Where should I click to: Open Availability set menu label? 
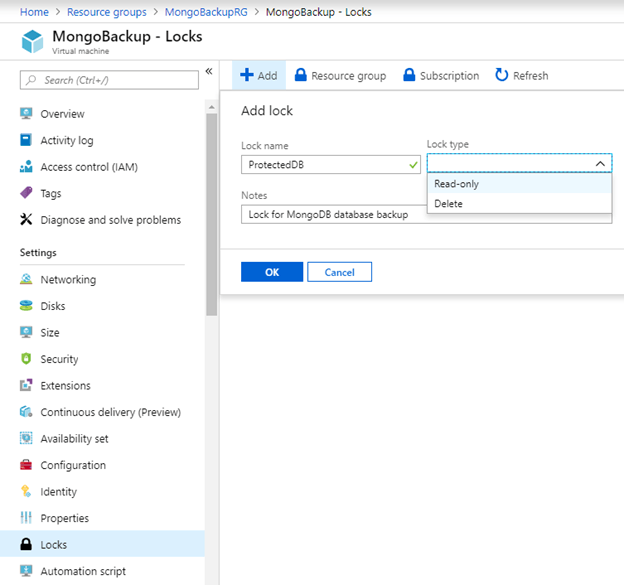(x=74, y=439)
